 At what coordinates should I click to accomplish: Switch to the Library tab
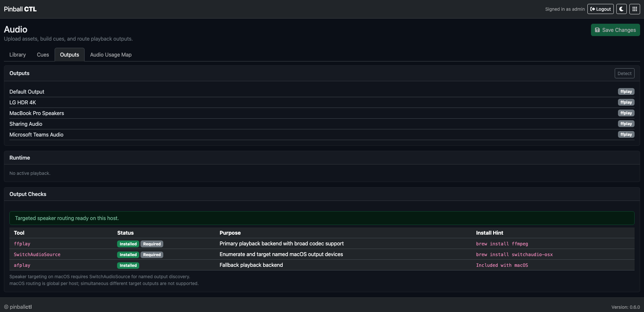click(17, 55)
